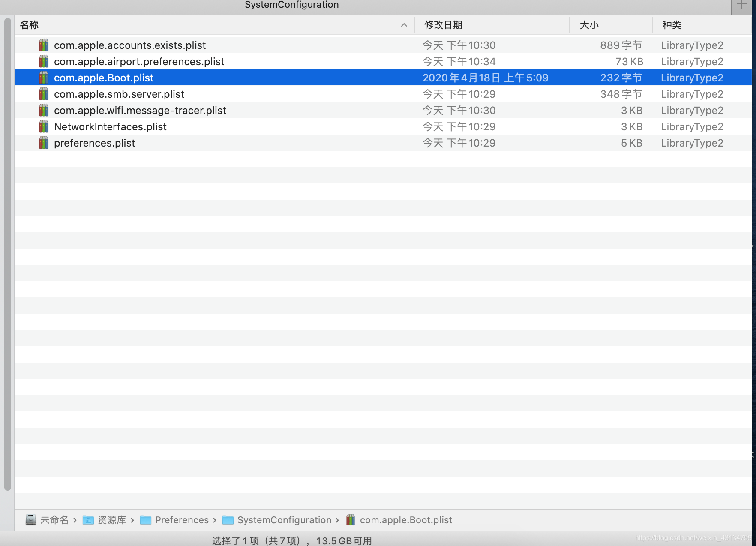Select NetworkInterfaces.plist file name
Viewport: 756px width, 546px height.
pos(110,126)
